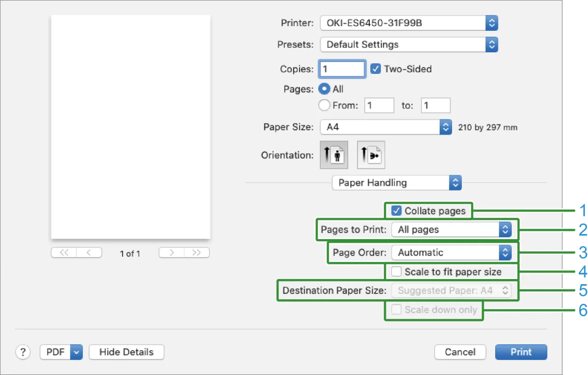
Task: Open the Paper Size dropdown
Action: tap(386, 127)
